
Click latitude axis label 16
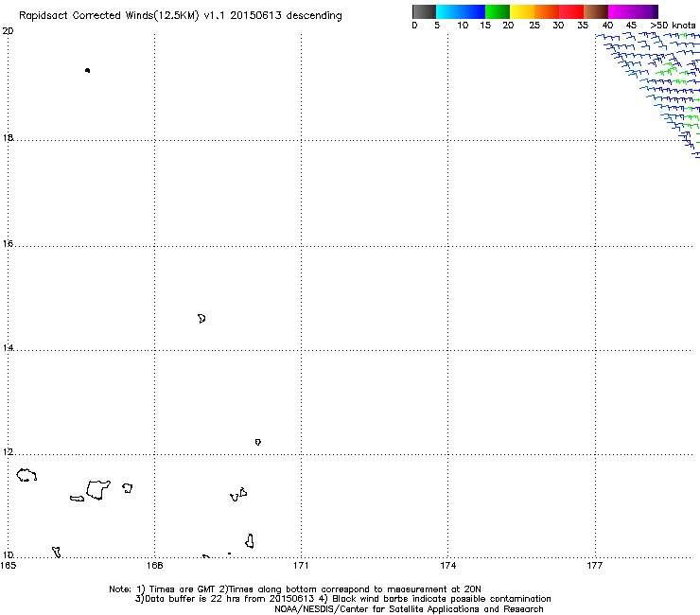click(8, 243)
